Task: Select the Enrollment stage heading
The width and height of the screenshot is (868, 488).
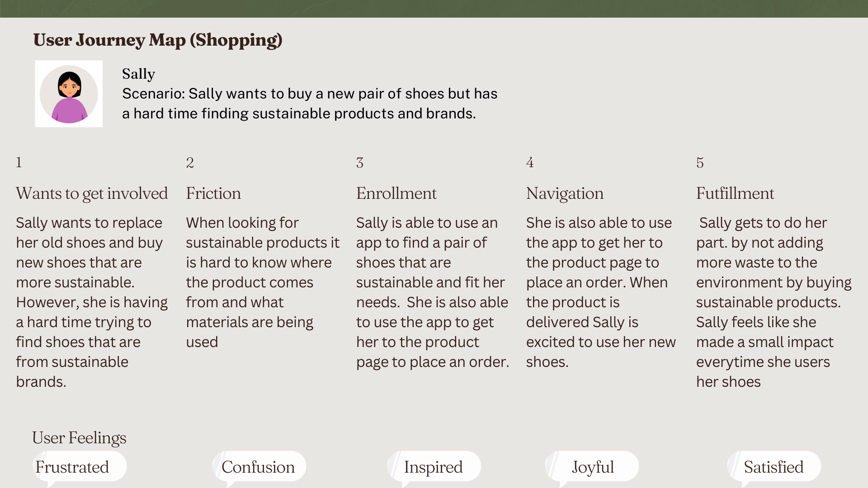Action: (396, 193)
